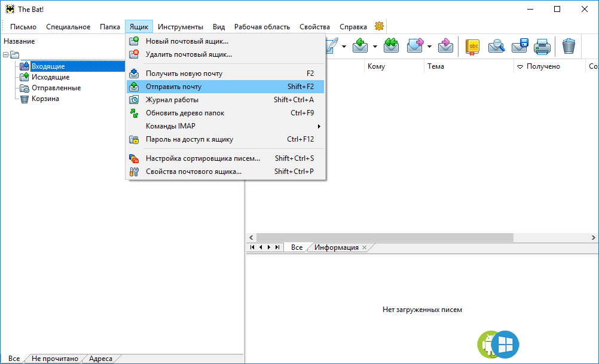Open the Инструменты menu

180,27
